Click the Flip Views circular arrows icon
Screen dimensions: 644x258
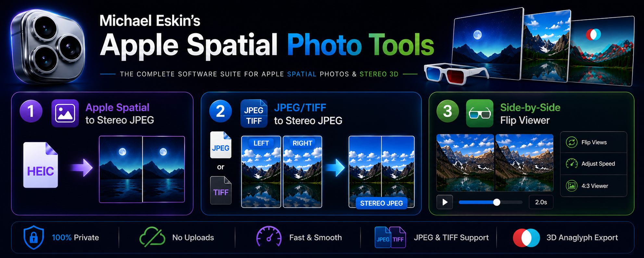coord(572,142)
